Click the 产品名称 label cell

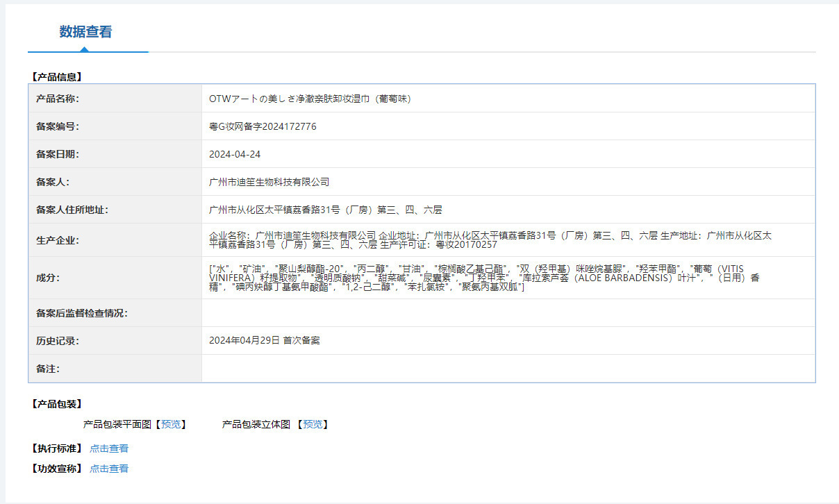(x=115, y=99)
